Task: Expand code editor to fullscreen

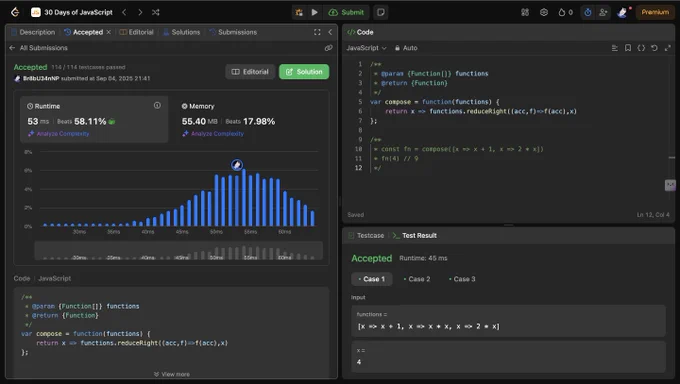Action: (667, 48)
